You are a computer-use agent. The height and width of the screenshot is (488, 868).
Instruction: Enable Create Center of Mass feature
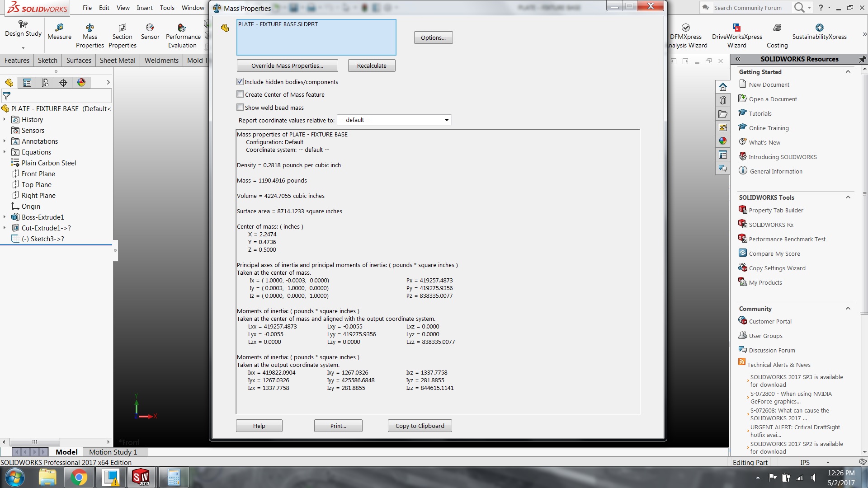click(x=240, y=94)
